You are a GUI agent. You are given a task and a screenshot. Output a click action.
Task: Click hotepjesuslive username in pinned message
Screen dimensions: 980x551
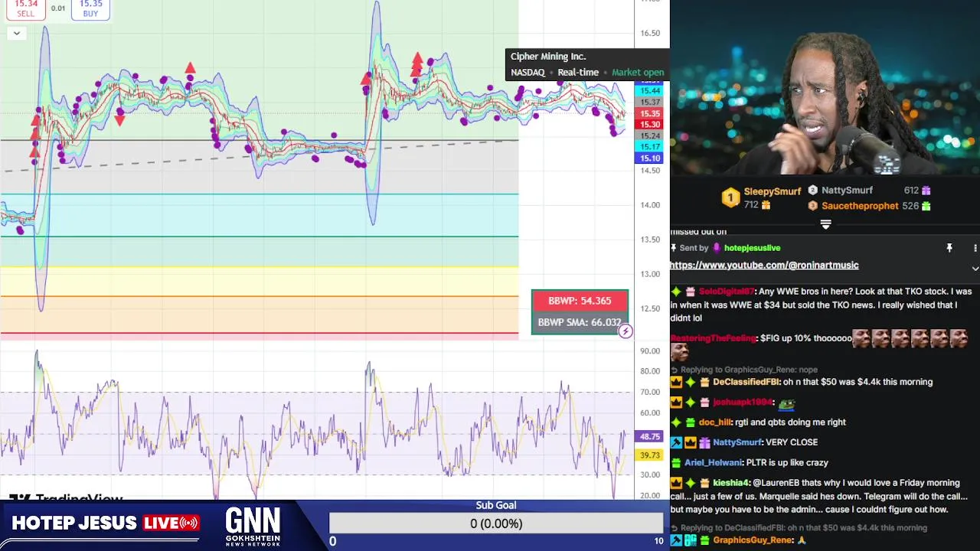tap(752, 248)
